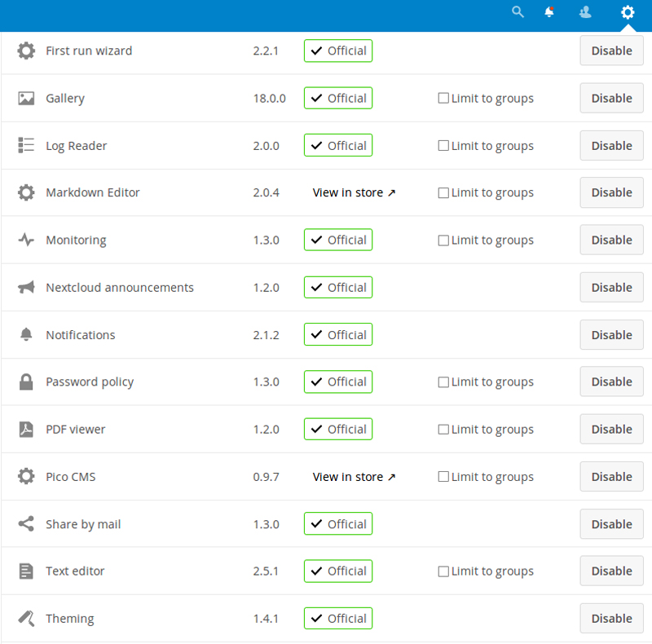Viewport: 652px width, 644px height.
Task: Open View in store for Markdown Editor
Action: point(354,192)
